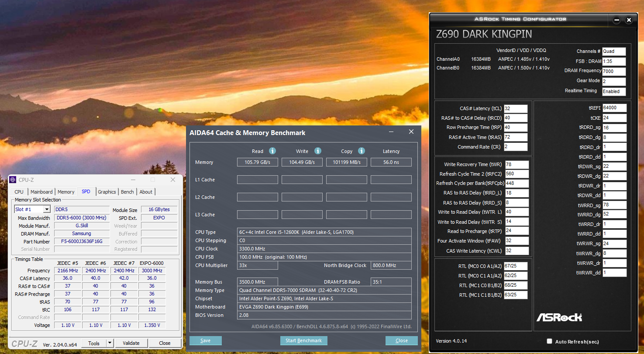Click the Gear Mode field

pyautogui.click(x=614, y=81)
